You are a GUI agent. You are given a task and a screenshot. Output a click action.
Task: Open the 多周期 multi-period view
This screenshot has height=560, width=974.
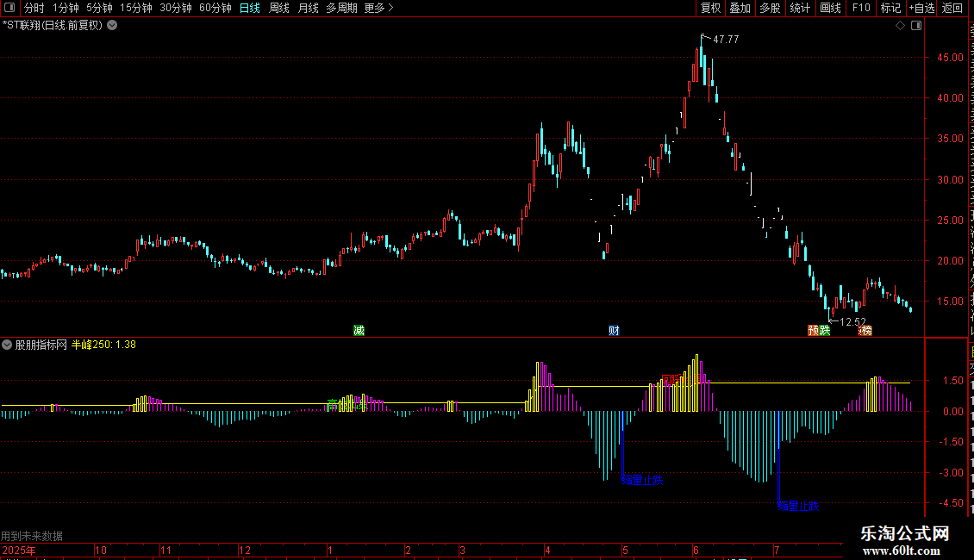[341, 8]
